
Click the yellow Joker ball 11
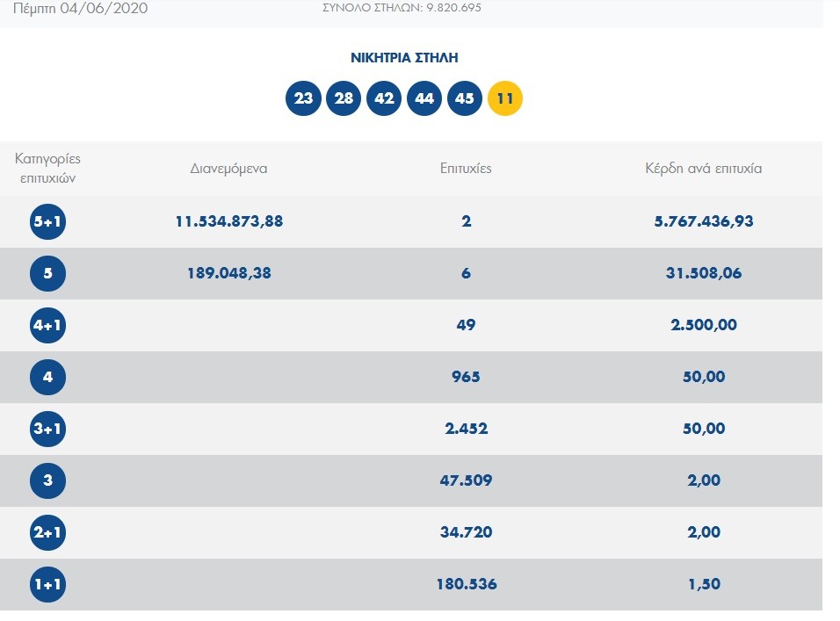click(505, 98)
